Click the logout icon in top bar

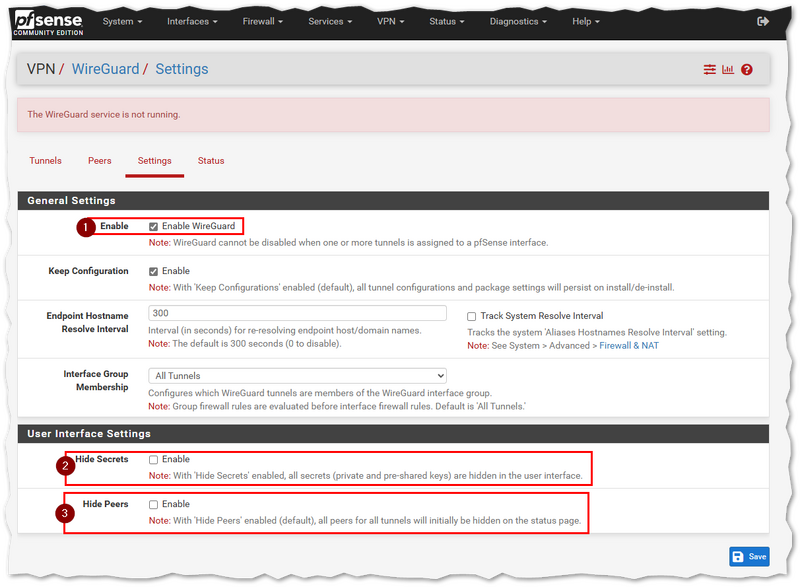[764, 21]
